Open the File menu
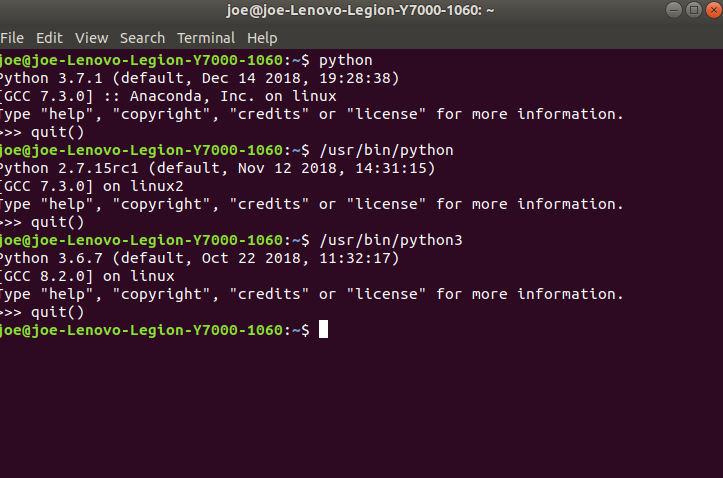723x478 pixels. coord(12,38)
